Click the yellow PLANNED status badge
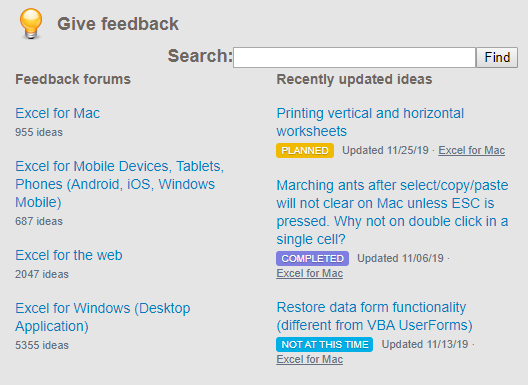The image size is (528, 385). tap(305, 151)
